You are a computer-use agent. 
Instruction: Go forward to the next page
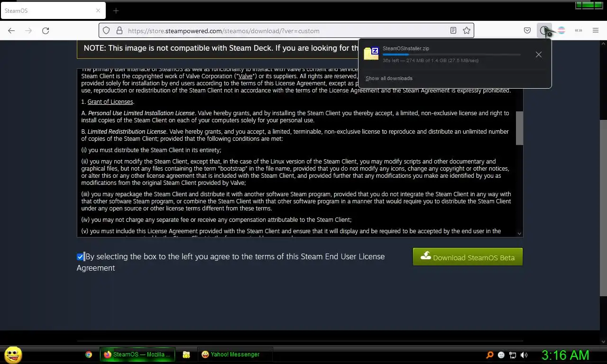(28, 31)
